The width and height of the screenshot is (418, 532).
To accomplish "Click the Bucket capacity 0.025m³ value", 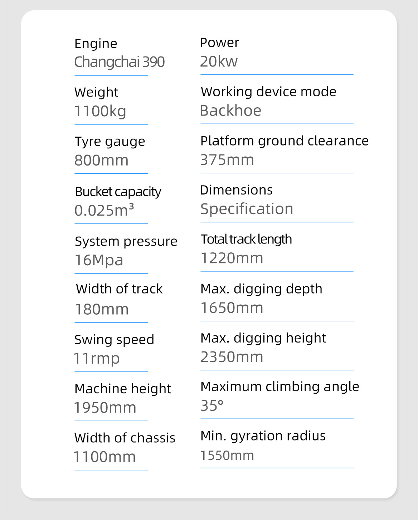I will [104, 210].
